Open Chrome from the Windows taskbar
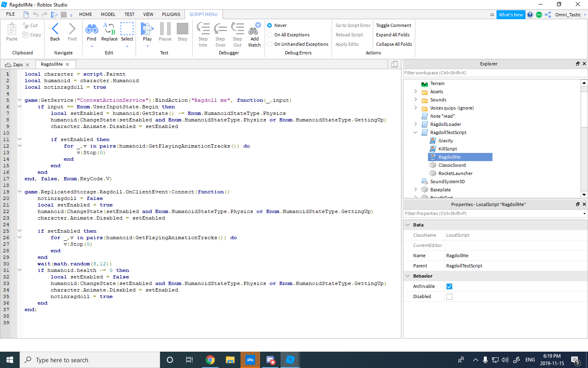This screenshot has width=588, height=368. coord(210,360)
